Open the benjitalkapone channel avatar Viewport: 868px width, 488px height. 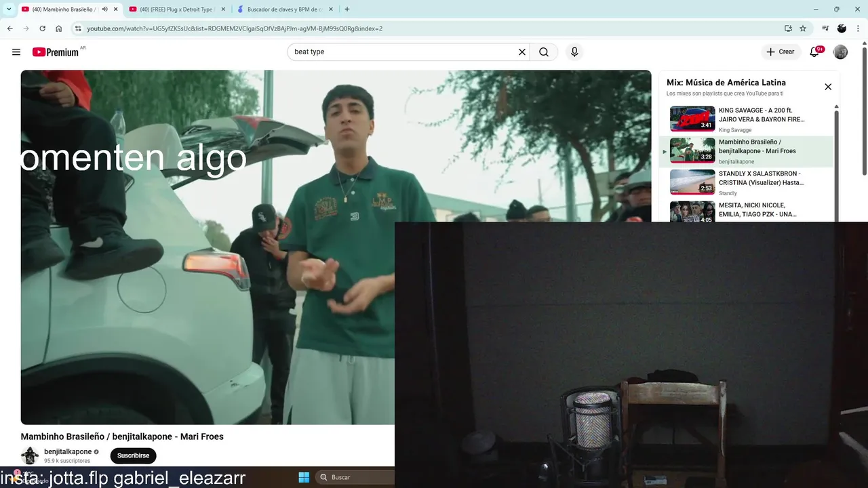click(30, 455)
